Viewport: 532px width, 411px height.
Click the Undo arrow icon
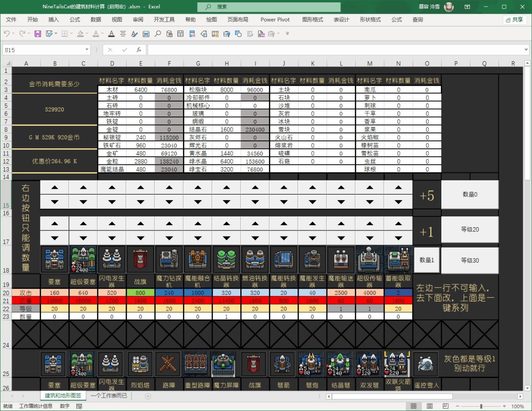7,34
